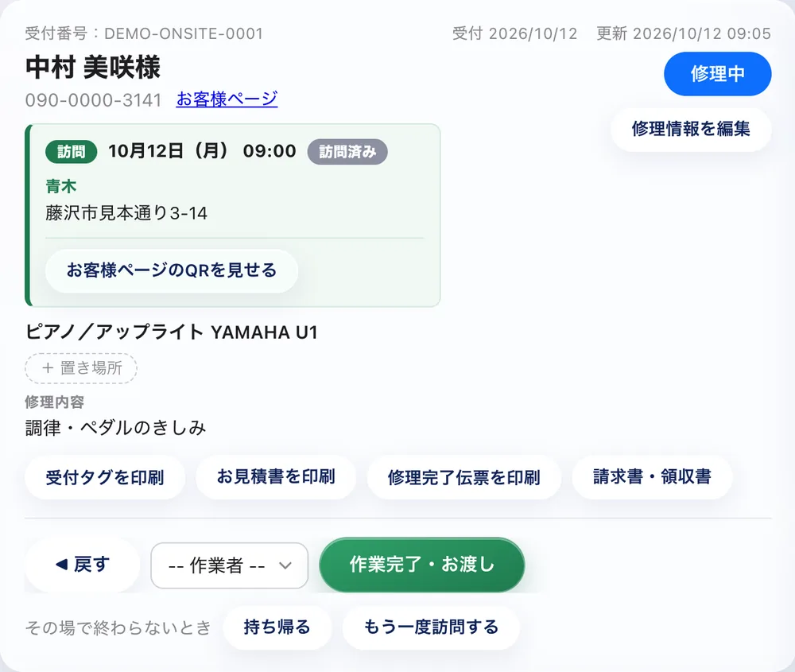This screenshot has width=795, height=672.
Task: Select もう一度訪問する to revisit
Action: tap(431, 627)
